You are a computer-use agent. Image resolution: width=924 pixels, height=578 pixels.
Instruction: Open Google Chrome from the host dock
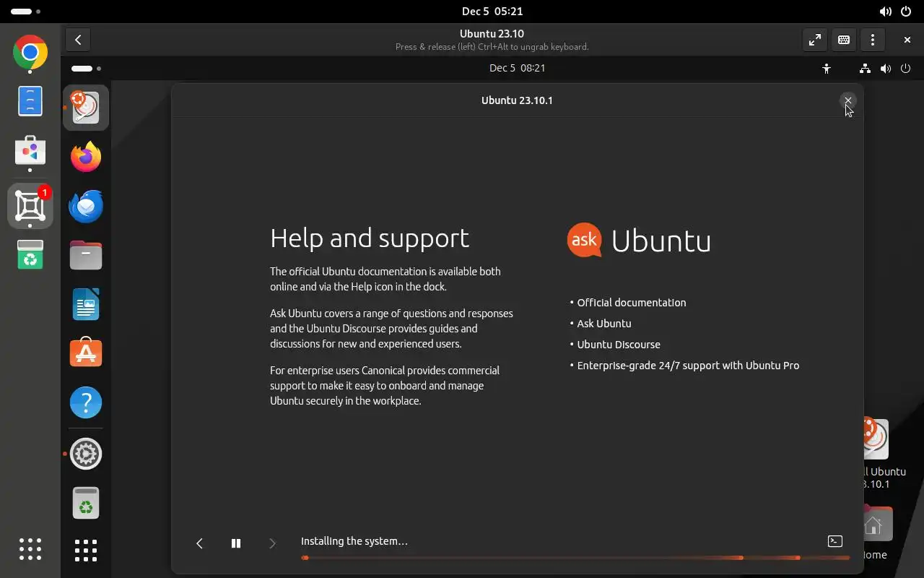[x=30, y=52]
